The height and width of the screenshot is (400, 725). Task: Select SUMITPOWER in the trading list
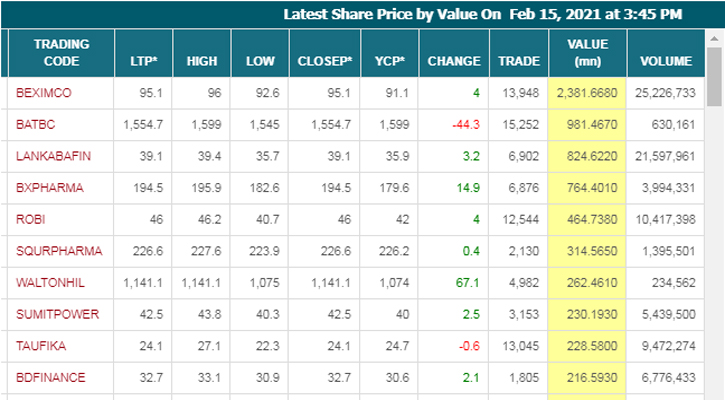[x=51, y=315]
